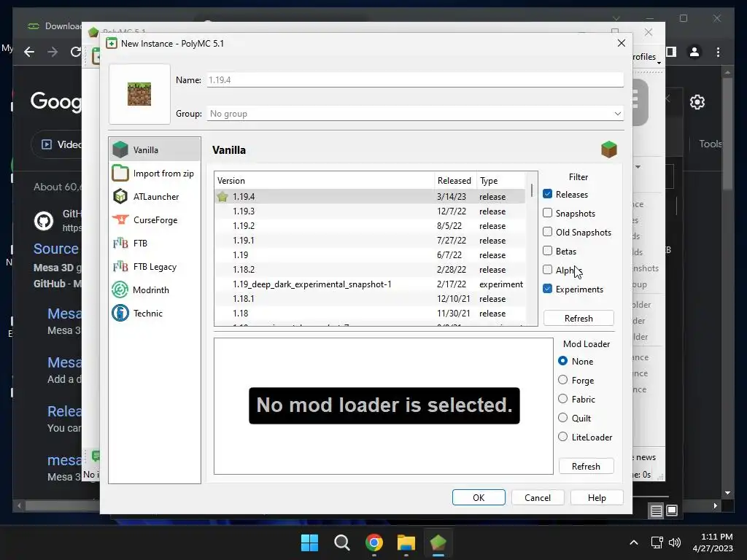Screen dimensions: 747x560
Task: Open GitHub favicon search result in Chrome
Action: (43, 221)
